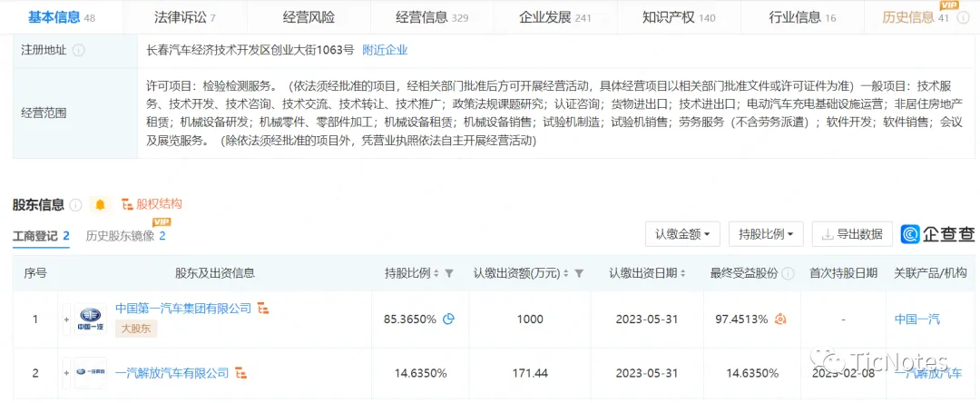Select the 14.6350% value in 持股比例 column
This screenshot has width=980, height=403.
(421, 374)
